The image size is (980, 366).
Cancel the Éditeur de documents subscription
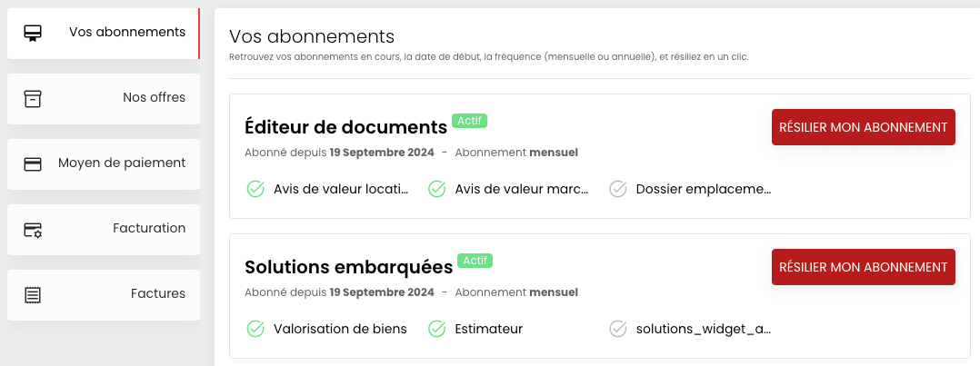tap(863, 127)
